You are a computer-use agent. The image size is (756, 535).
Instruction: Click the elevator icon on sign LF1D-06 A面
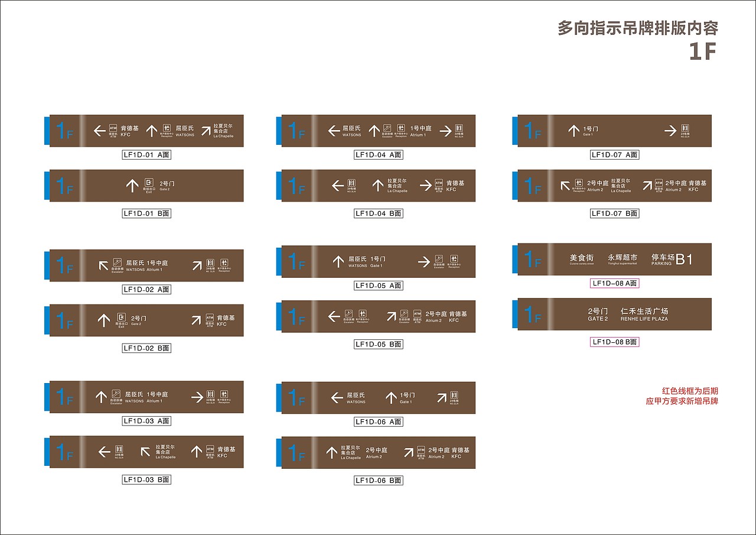454,395
